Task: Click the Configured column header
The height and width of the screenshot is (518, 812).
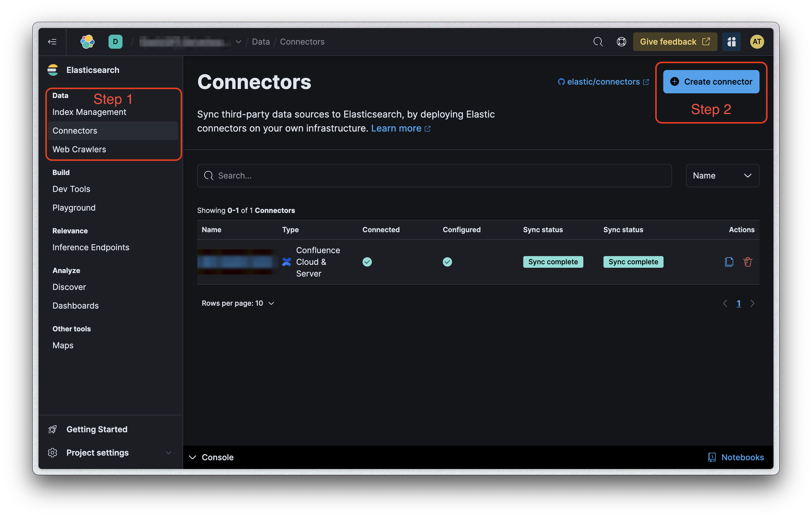Action: pos(461,230)
